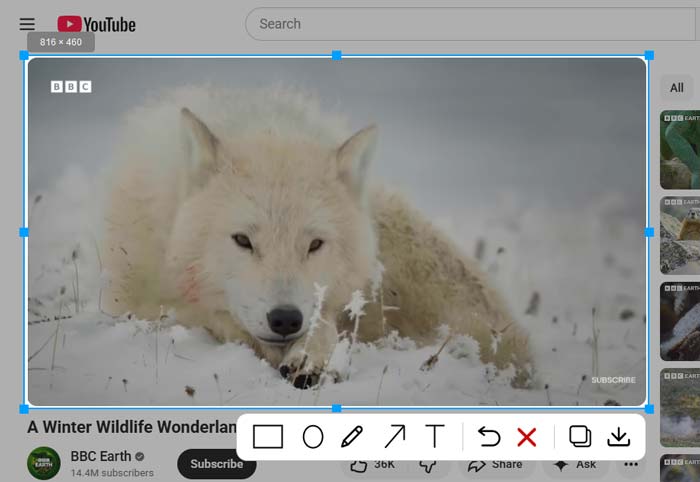700x482 pixels.
Task: Open the third recommended video thumbnail
Action: (x=680, y=321)
